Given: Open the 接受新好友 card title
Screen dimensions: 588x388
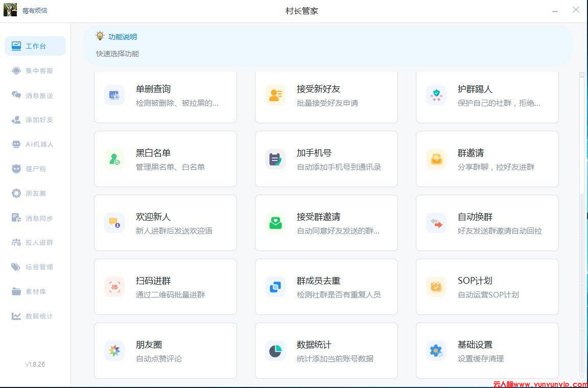Looking at the screenshot, I should coord(318,89).
